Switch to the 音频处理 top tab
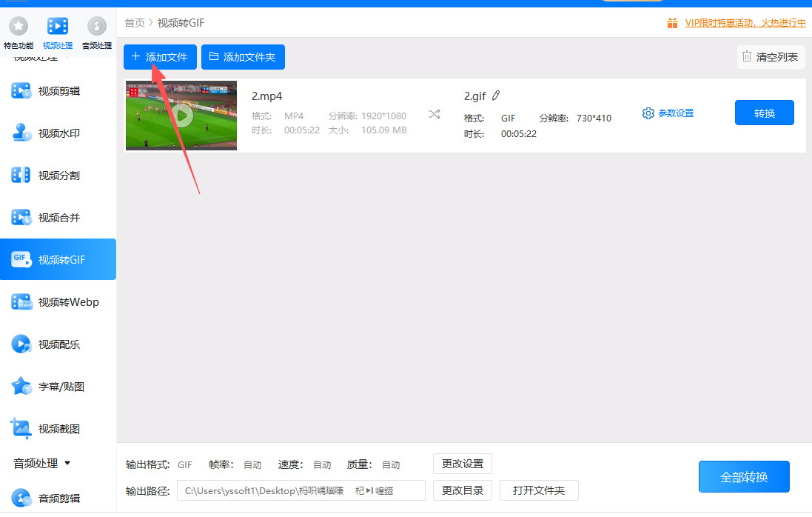The width and height of the screenshot is (812, 517). pyautogui.click(x=97, y=33)
